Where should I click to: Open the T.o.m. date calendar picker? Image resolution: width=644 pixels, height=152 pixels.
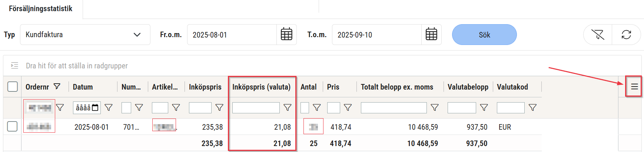[431, 35]
